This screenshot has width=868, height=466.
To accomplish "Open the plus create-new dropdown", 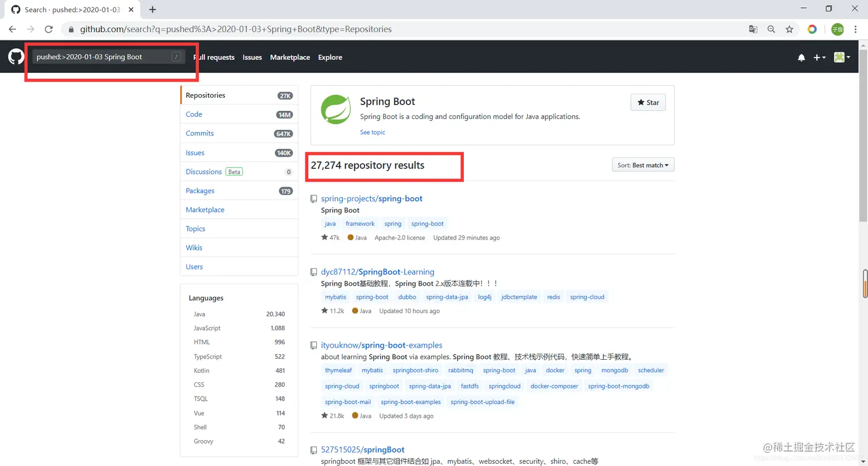I will point(819,57).
